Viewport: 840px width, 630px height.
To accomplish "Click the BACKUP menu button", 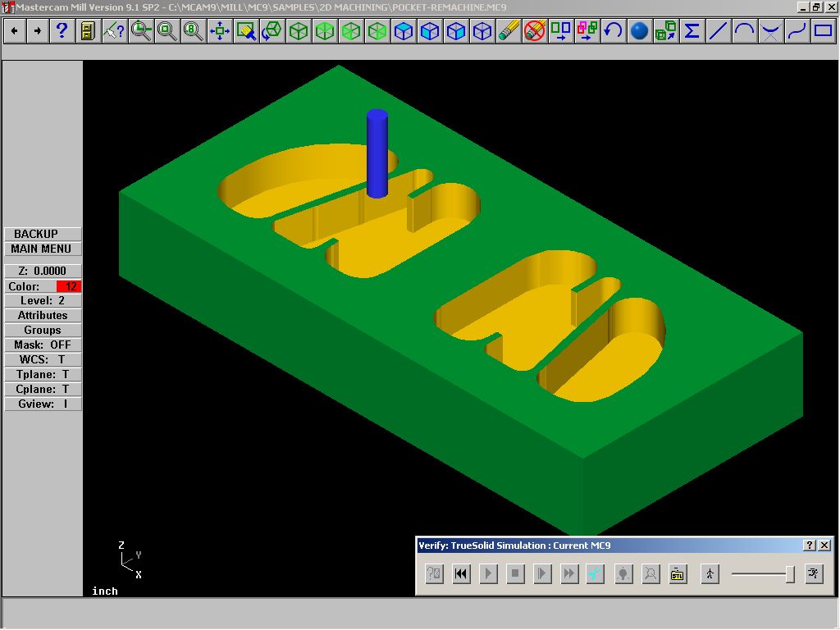I will pos(43,234).
